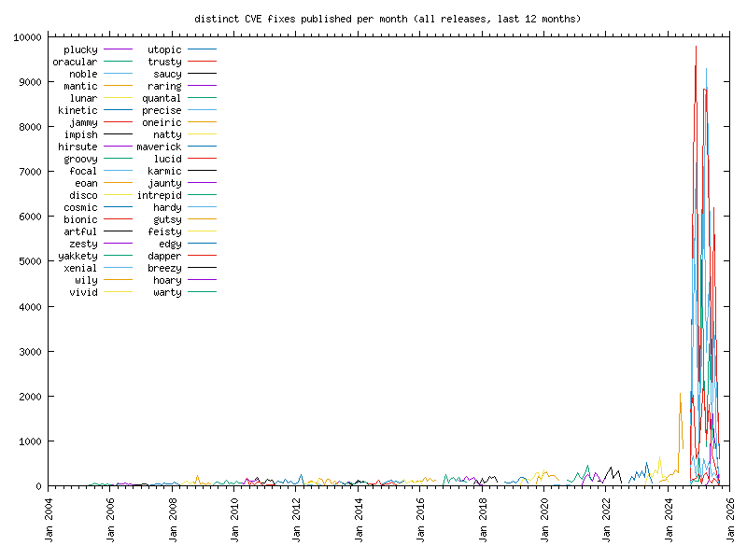Select the 'artful' legend label
747x560 pixels.
point(80,231)
